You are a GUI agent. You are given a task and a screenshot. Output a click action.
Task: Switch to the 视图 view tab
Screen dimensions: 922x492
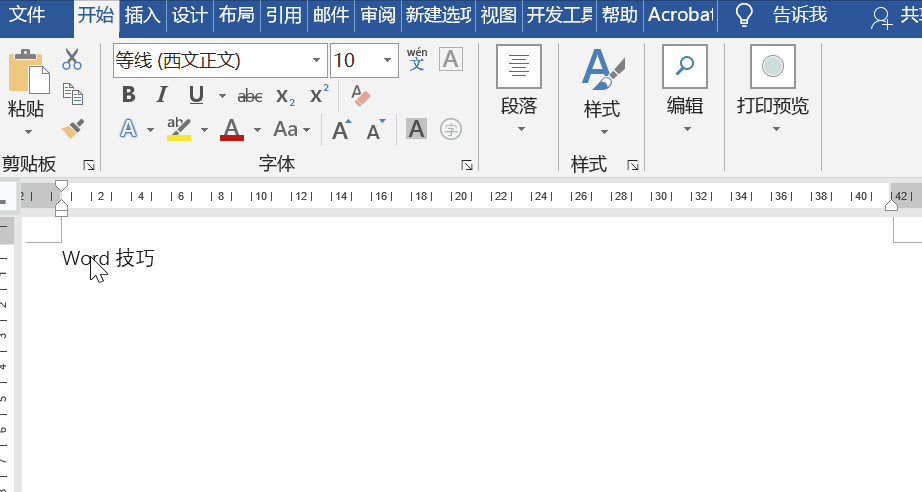[499, 15]
